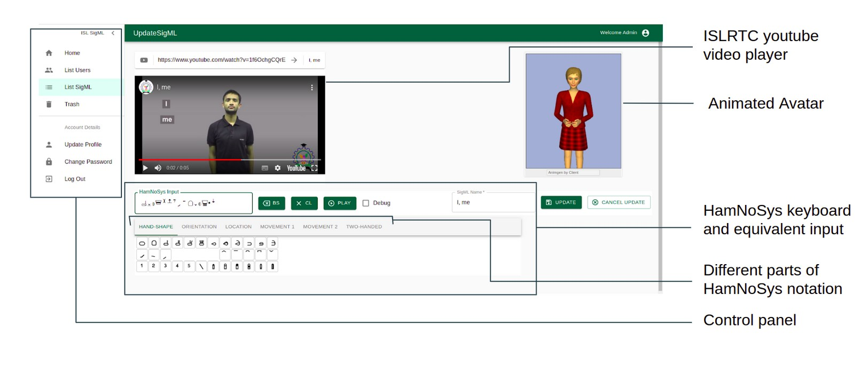Image resolution: width=868 pixels, height=381 pixels.
Task: Click the Change Password lock icon
Action: 49,162
